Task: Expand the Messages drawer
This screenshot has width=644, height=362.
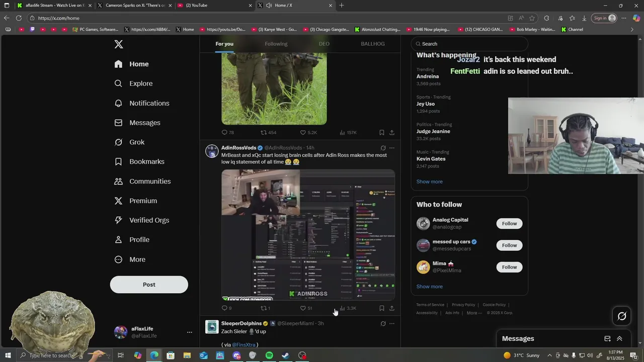Action: pos(619,339)
